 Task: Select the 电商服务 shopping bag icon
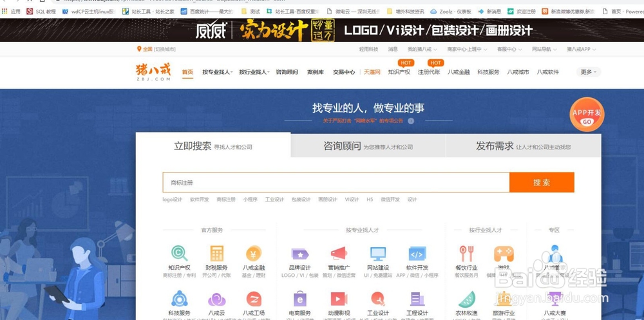coord(300,299)
